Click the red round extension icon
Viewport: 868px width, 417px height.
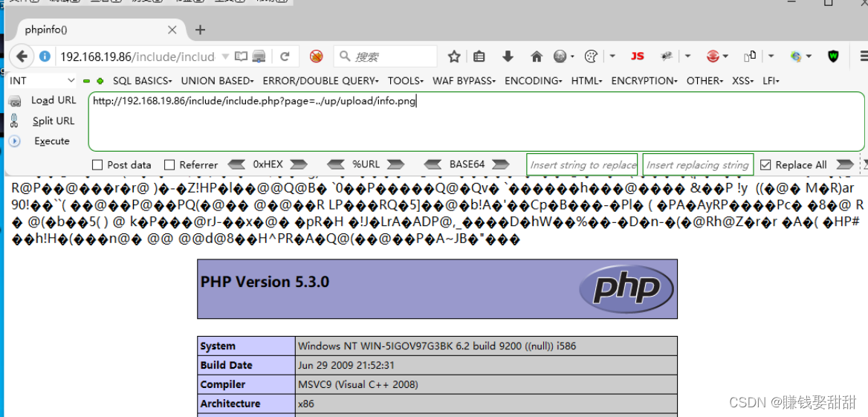(713, 56)
